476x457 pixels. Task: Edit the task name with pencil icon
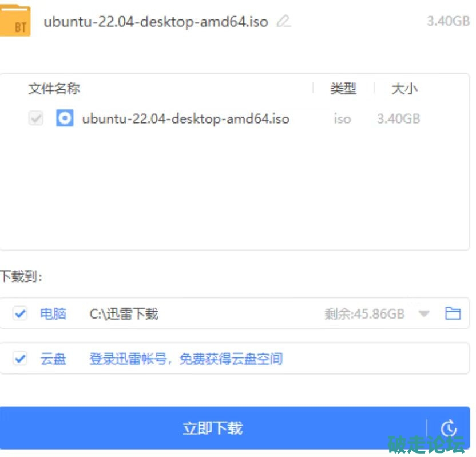tap(284, 21)
